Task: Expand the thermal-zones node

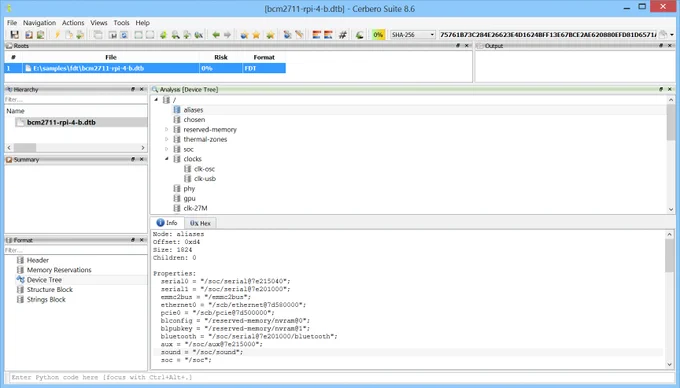Action: (167, 139)
